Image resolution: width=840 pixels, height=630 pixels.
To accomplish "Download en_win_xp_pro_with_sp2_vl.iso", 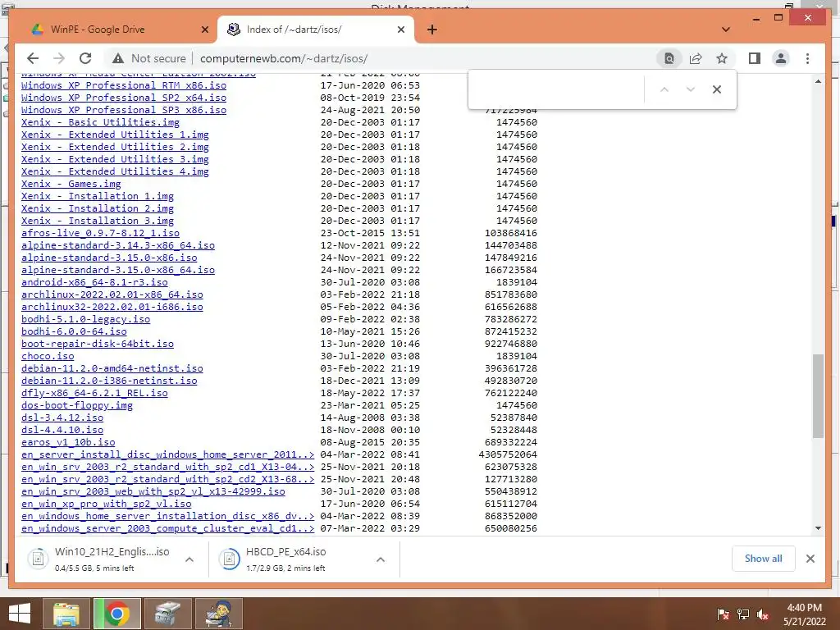I will click(106, 504).
